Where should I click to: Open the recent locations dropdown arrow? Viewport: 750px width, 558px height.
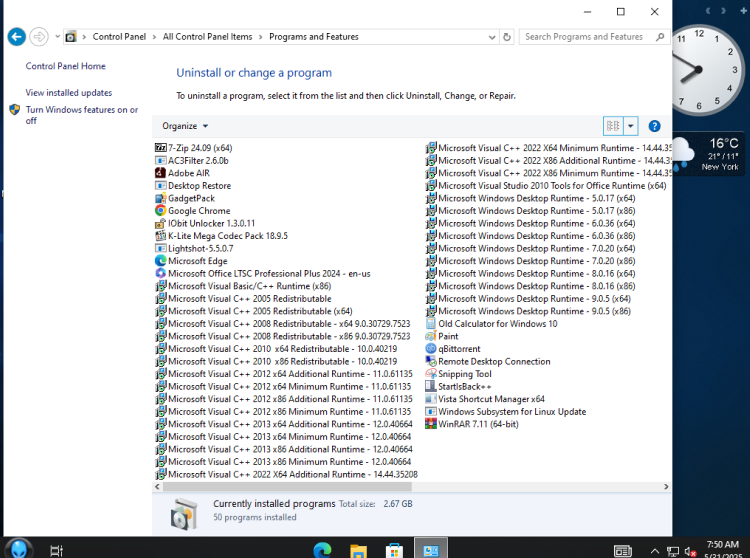click(x=57, y=36)
